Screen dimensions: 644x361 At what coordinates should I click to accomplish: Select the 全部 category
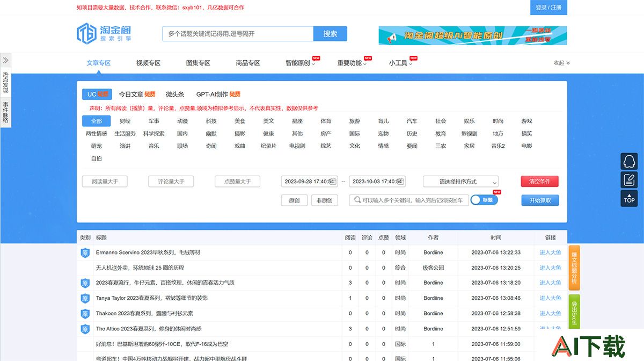[96, 121]
